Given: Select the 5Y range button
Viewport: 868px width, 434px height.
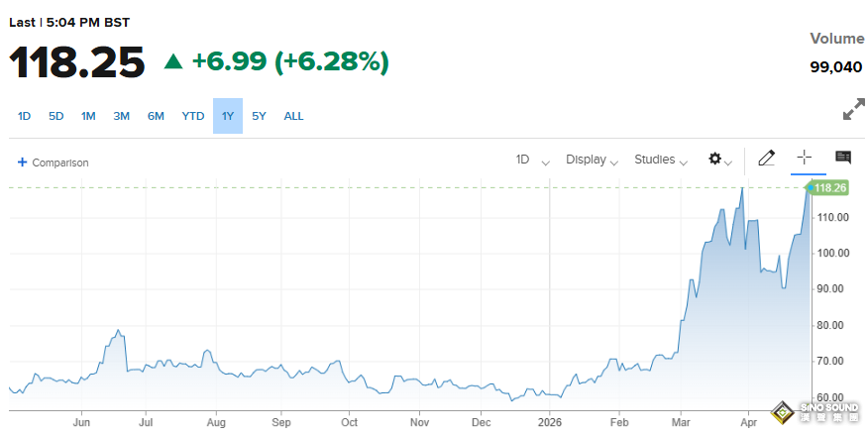Looking at the screenshot, I should 260,116.
